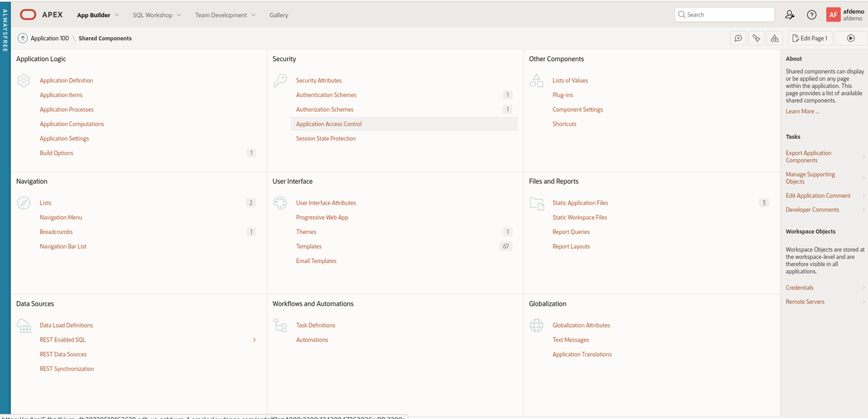Open administration via the person-with-wrench icon
This screenshot has width=868, height=419.
point(789,14)
